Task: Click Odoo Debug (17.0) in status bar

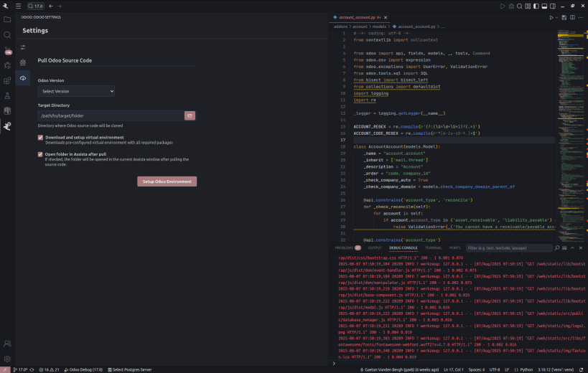Action: [x=83, y=369]
